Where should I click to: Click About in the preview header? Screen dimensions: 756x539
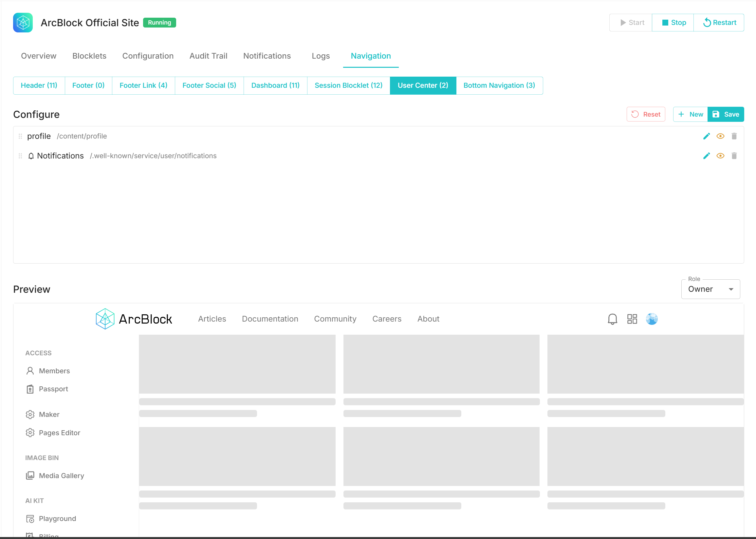point(429,319)
